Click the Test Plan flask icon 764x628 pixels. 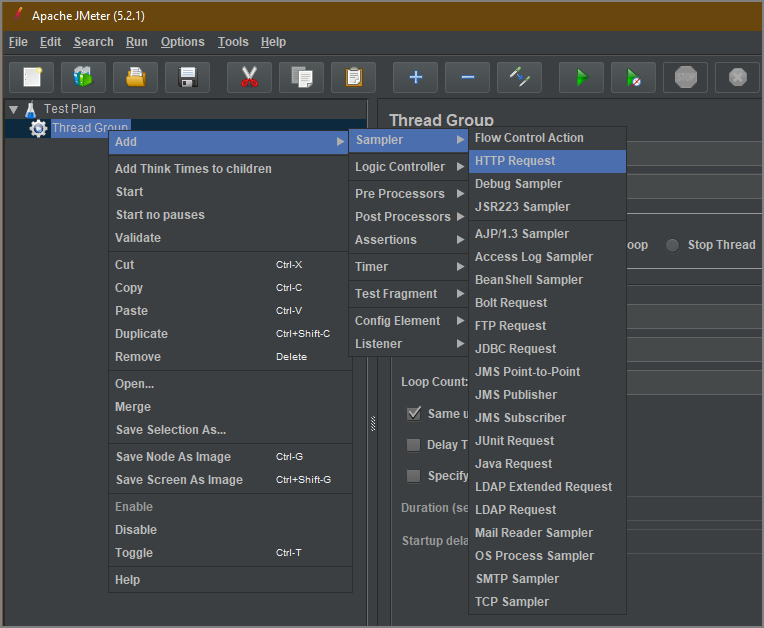31,109
